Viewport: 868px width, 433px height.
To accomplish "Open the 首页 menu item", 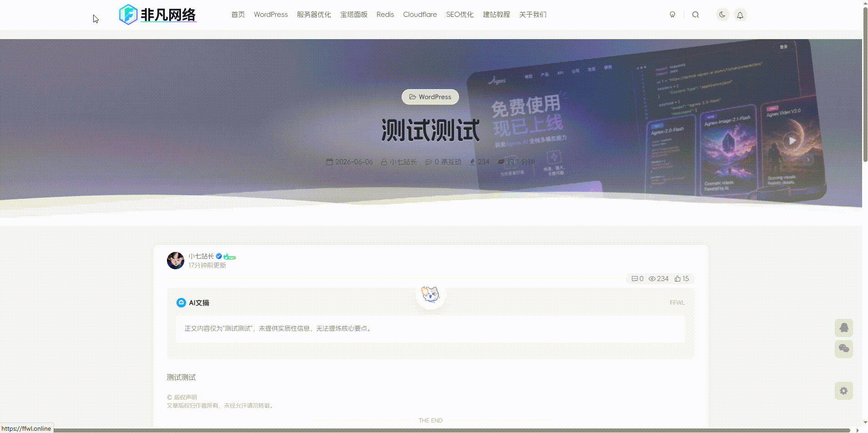I will click(238, 15).
